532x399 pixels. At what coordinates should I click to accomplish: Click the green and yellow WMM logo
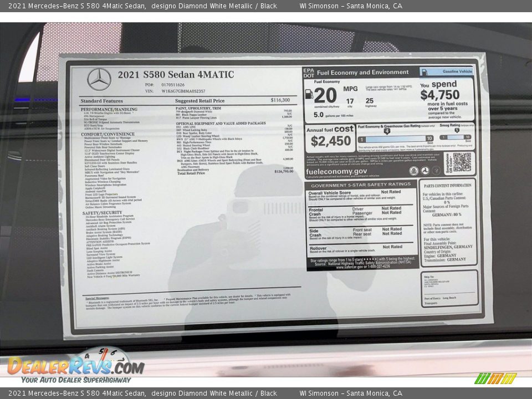(495, 378)
